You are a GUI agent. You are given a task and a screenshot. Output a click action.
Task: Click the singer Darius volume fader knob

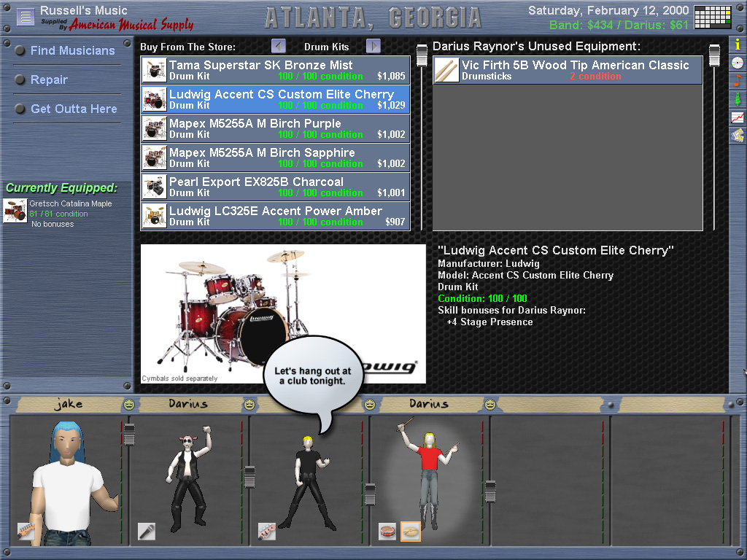pos(249,477)
